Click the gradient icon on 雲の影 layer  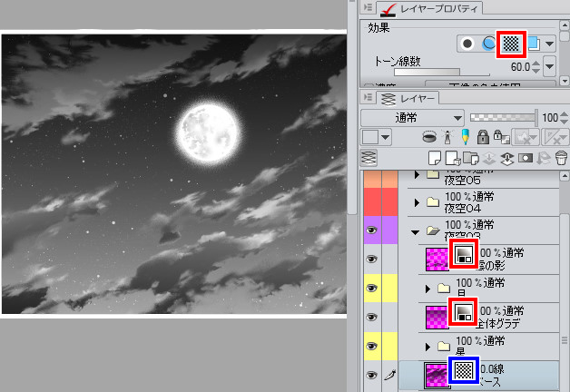pos(464,254)
